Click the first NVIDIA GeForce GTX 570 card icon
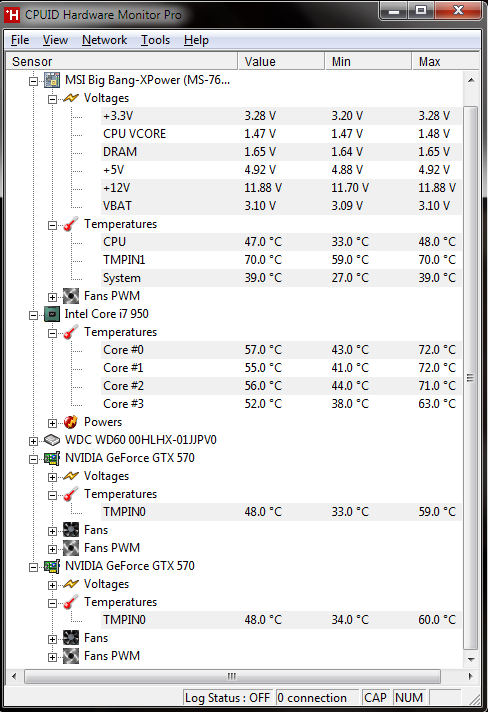This screenshot has width=488, height=712. (x=52, y=458)
